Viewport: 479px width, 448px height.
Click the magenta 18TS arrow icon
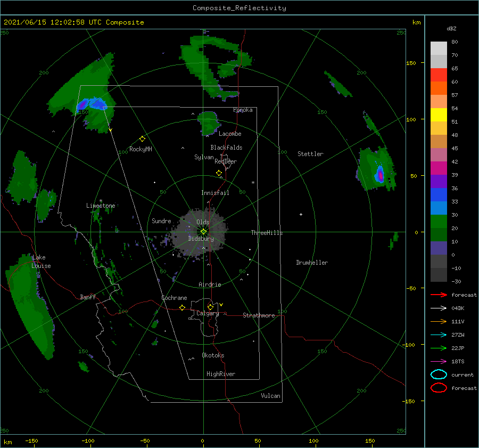[x=439, y=362]
